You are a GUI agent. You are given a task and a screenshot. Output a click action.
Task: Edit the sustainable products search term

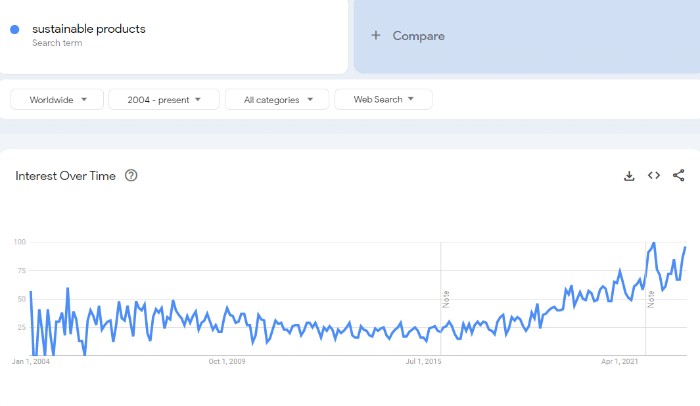(x=89, y=29)
